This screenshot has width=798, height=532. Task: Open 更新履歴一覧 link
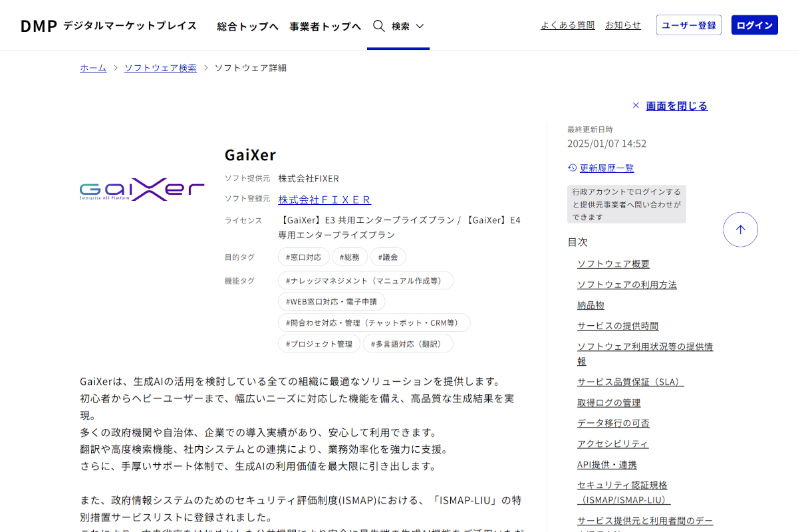click(607, 168)
